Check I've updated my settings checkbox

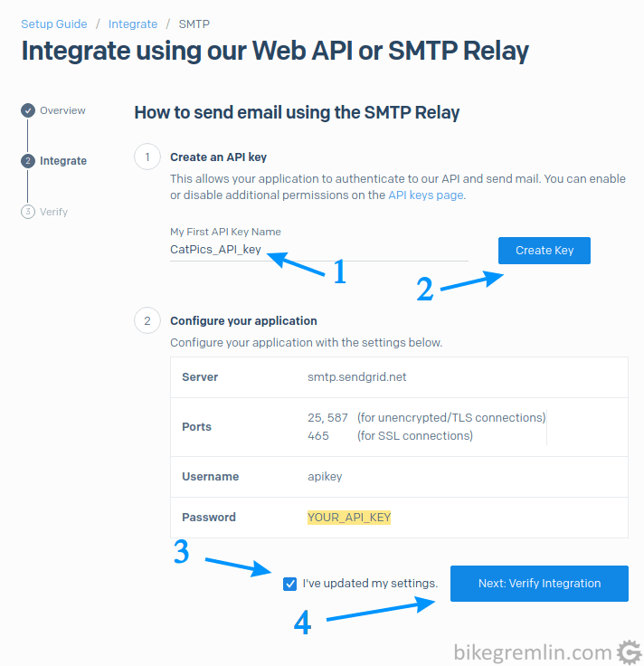tap(290, 584)
